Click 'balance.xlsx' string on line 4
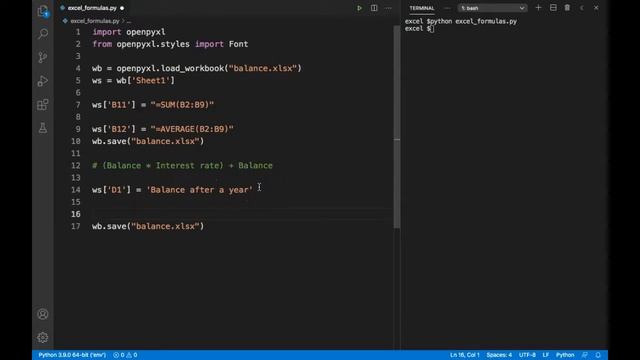 (263, 69)
